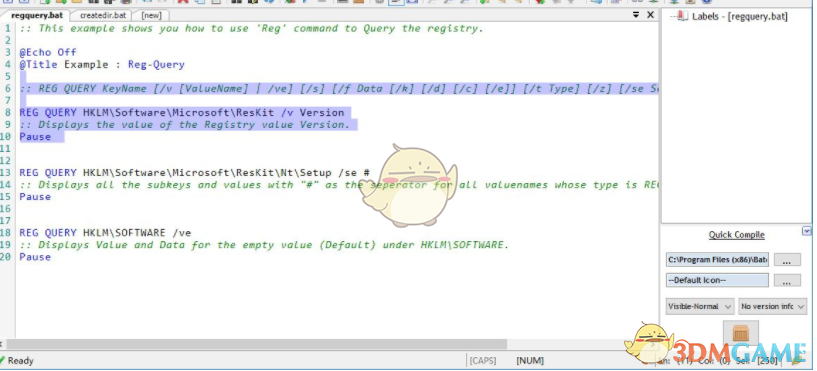Click the highlighted Pause on line 10
The height and width of the screenshot is (371, 817).
35,137
